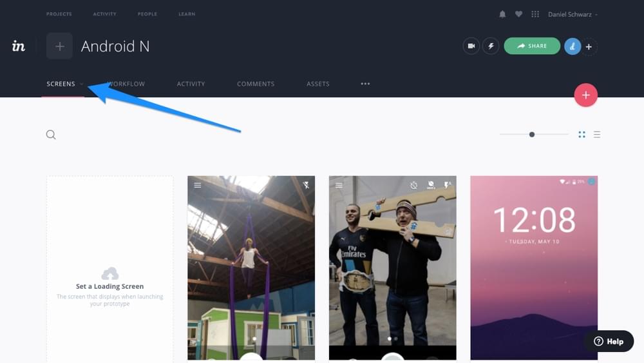
Task: Add a collaborator with the dashed plus icon
Action: 589,46
